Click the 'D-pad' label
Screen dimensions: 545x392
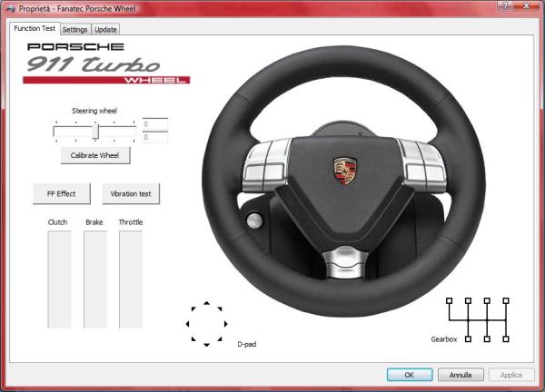pyautogui.click(x=247, y=344)
